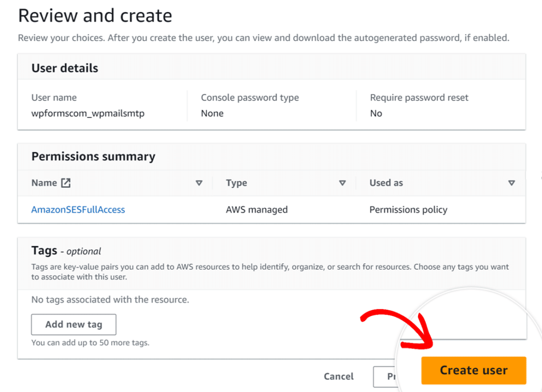Click the Permissions summary section title
Screen dimensions: 542x392
pos(93,157)
